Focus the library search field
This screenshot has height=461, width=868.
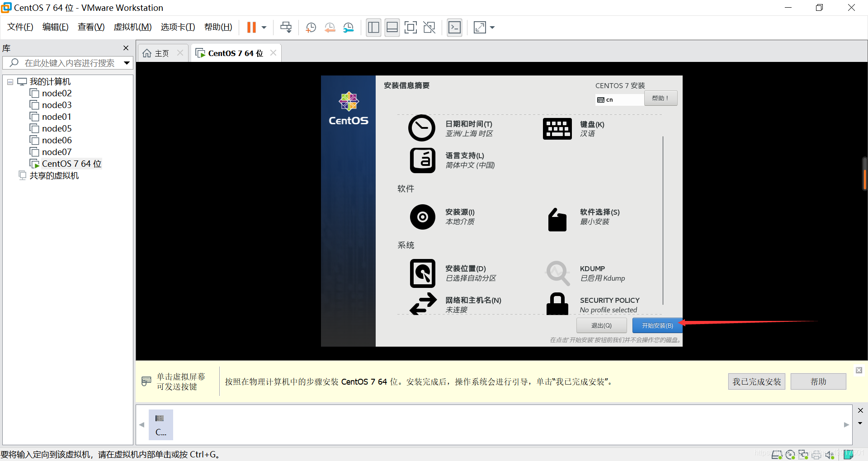[x=69, y=63]
